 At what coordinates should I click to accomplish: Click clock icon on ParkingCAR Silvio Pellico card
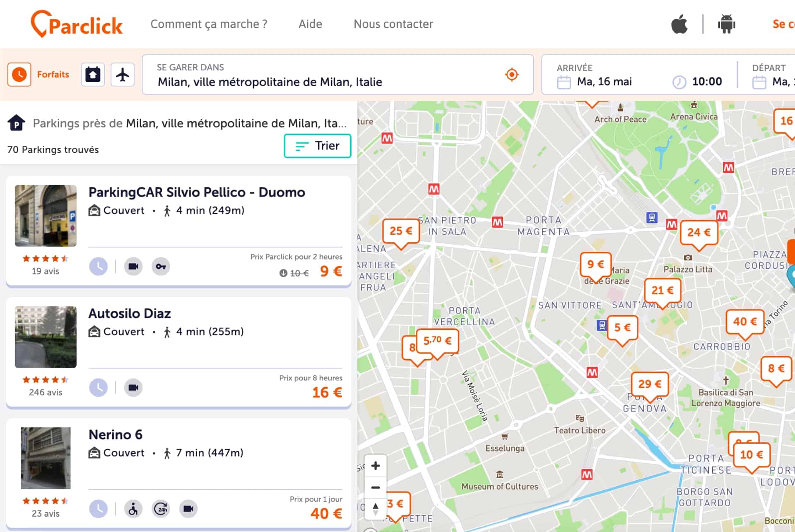(99, 266)
